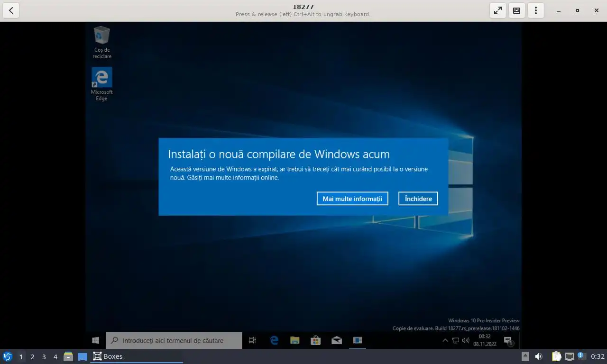Switch to workspace 3
The height and width of the screenshot is (364, 607).
[44, 356]
